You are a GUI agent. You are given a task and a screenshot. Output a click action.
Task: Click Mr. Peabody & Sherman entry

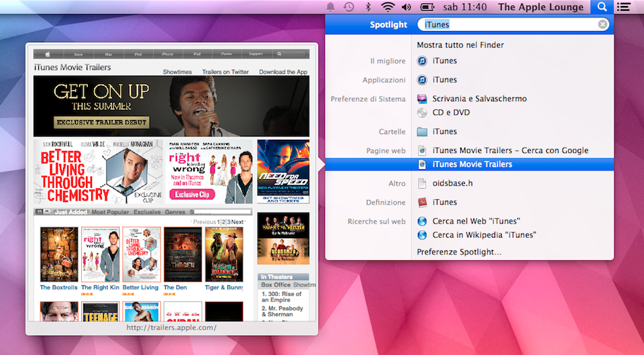point(282,311)
